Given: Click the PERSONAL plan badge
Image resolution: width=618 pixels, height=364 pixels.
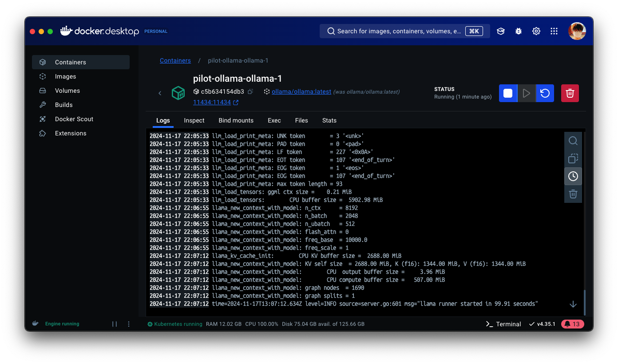Looking at the screenshot, I should coord(156,32).
